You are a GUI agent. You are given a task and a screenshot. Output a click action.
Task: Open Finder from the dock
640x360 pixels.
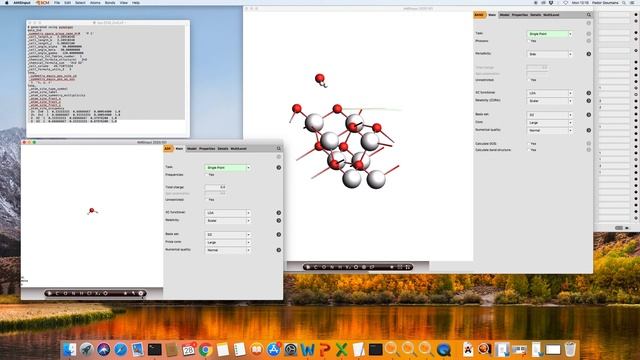69,350
